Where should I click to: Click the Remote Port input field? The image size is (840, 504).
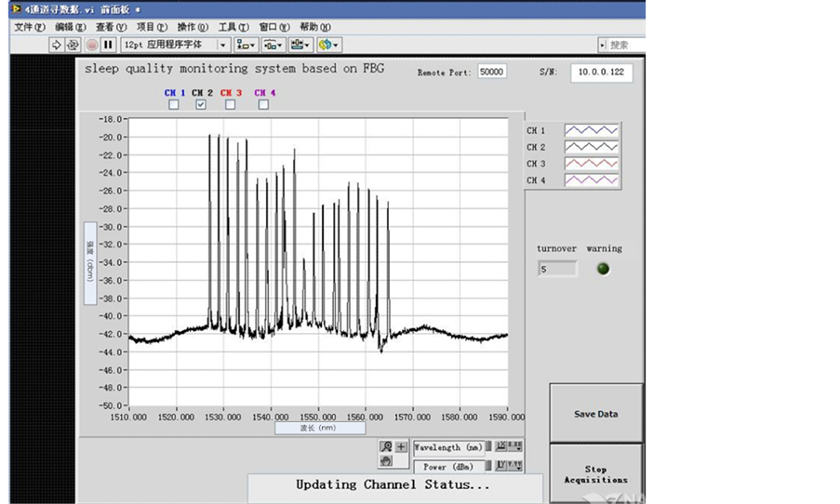pyautogui.click(x=492, y=73)
